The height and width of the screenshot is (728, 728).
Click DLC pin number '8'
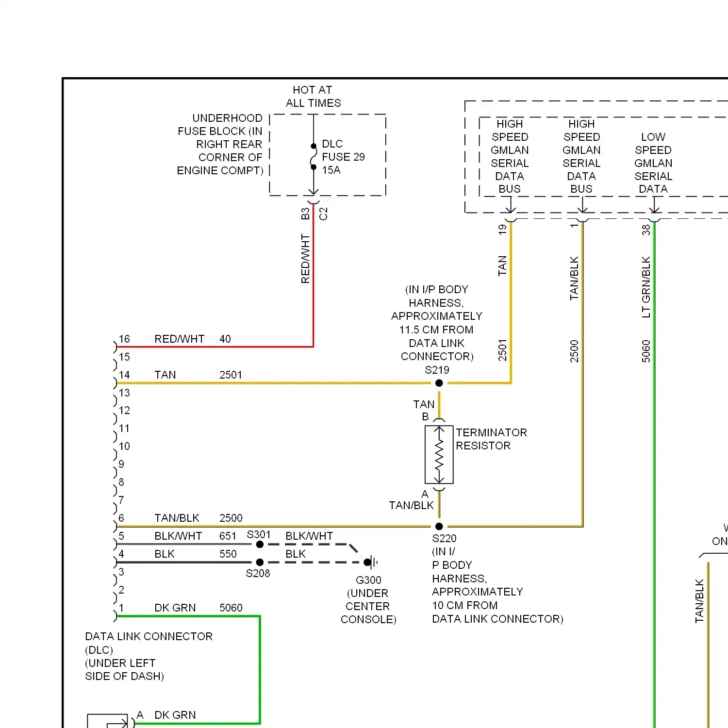[x=121, y=482]
